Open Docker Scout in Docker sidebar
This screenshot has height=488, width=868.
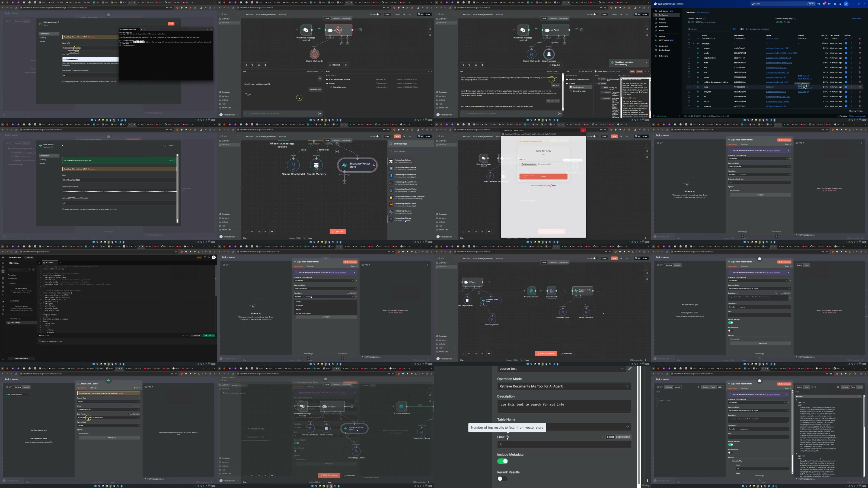(x=664, y=50)
